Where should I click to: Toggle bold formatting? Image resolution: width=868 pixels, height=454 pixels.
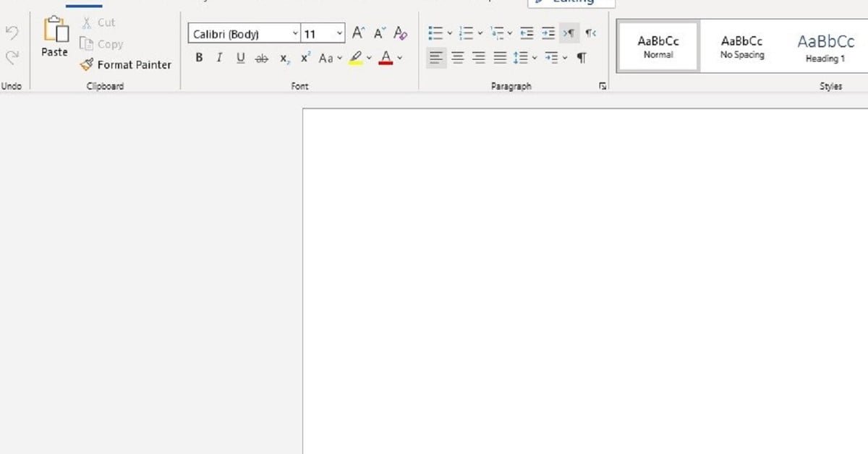tap(199, 58)
